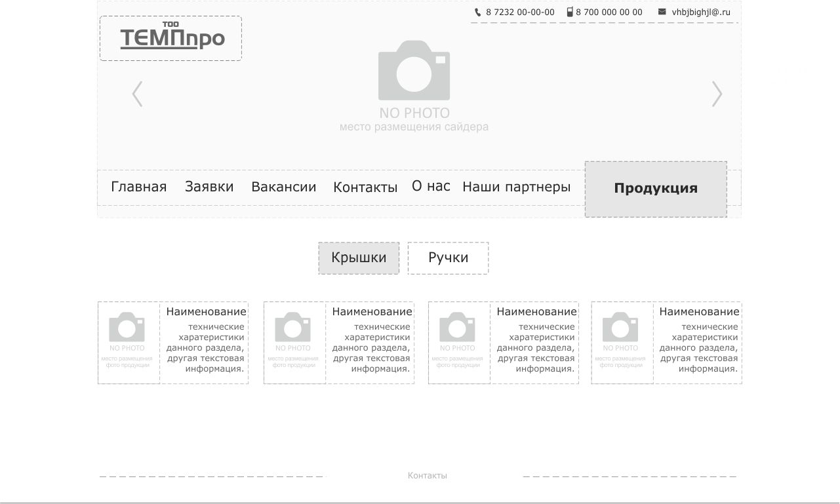Image resolution: width=840 pixels, height=504 pixels.
Task: Click the ТЕМПпро logo
Action: pos(171,39)
